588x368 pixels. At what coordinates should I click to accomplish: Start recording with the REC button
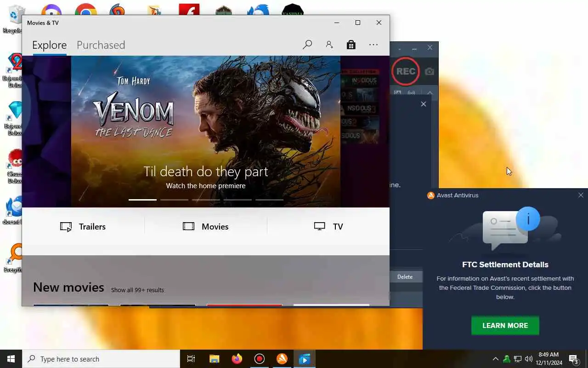pyautogui.click(x=406, y=71)
